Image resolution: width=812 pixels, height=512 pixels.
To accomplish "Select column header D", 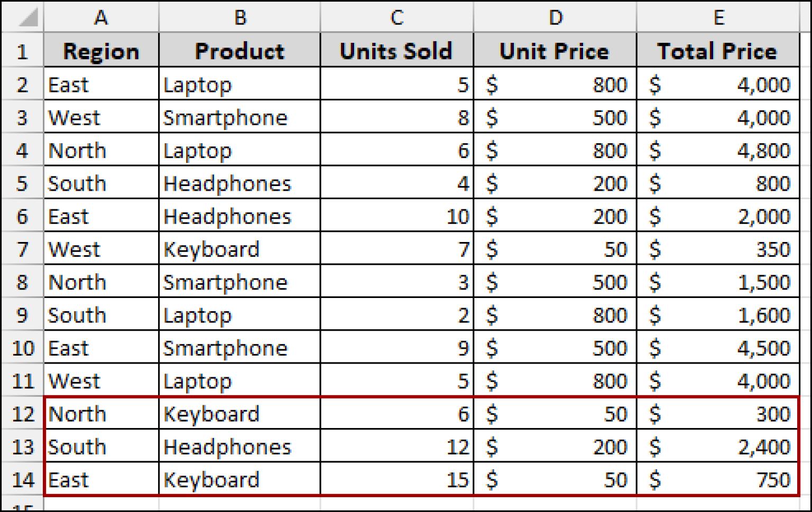I will (555, 17).
